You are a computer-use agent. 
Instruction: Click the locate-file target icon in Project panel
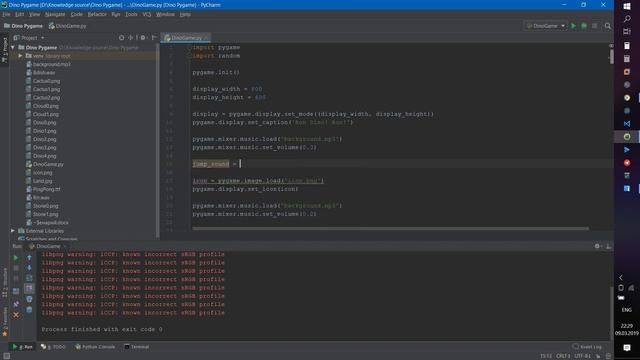pos(121,38)
